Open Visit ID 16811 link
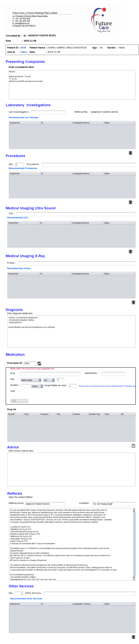 pos(24,52)
